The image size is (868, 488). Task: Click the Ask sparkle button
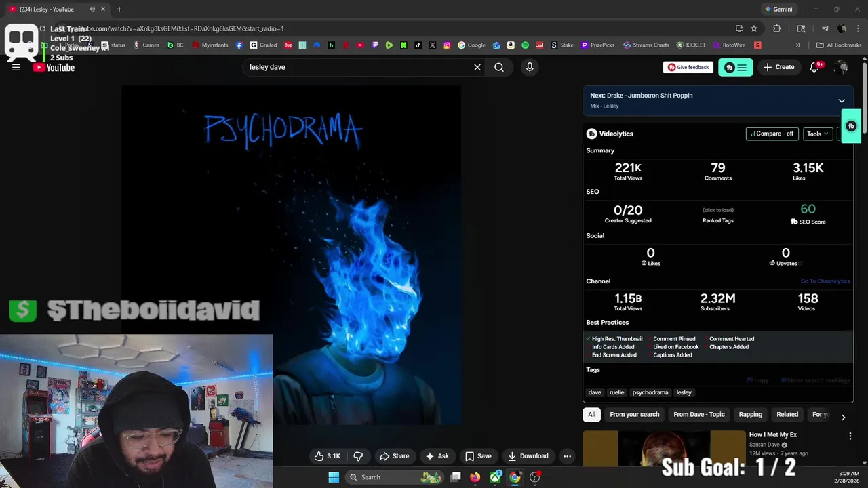(x=437, y=456)
